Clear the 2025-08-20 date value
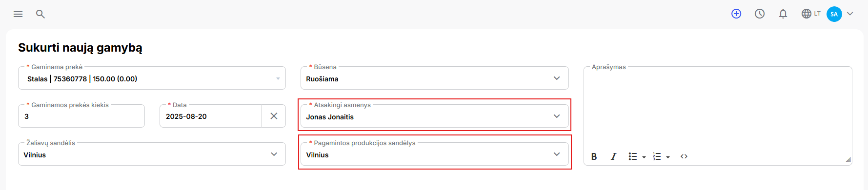Screen dimensions: 868x190 click(274, 116)
